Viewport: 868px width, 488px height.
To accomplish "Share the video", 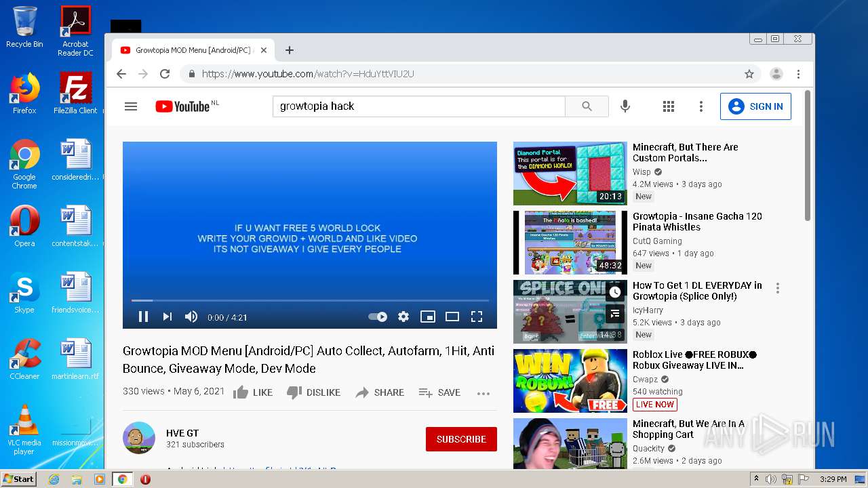I will point(380,392).
